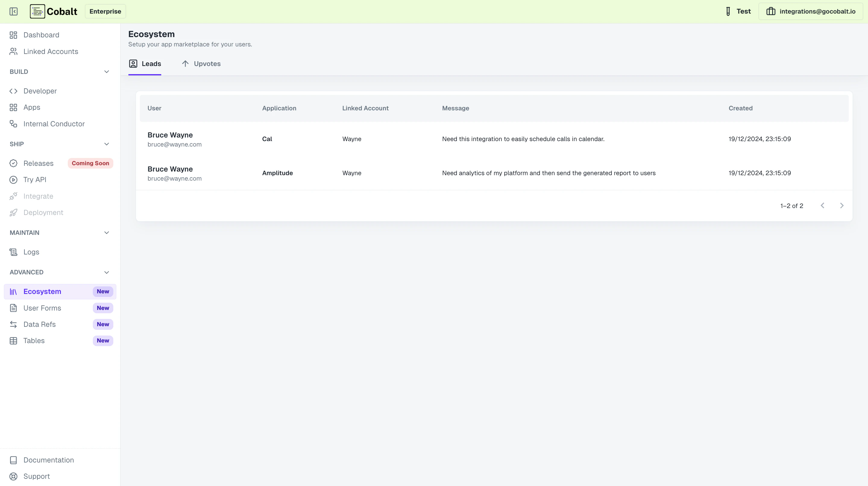
Task: Click the Logs icon in Maintain section
Action: click(14, 252)
